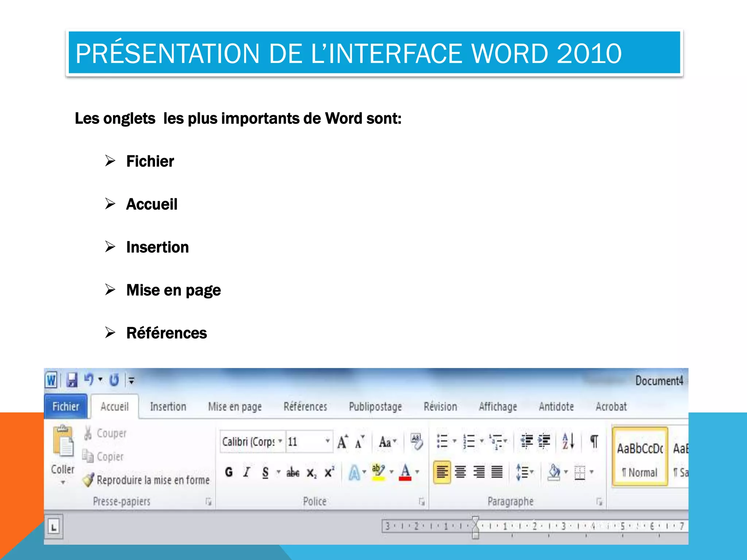The height and width of the screenshot is (560, 747).
Task: Toggle underline with the S button
Action: [x=265, y=473]
